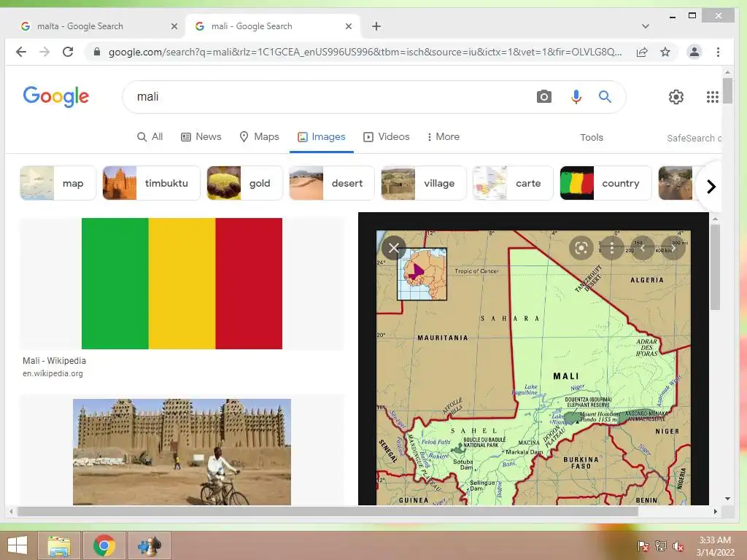Close the image preview panel
The height and width of the screenshot is (560, 747).
pos(393,248)
